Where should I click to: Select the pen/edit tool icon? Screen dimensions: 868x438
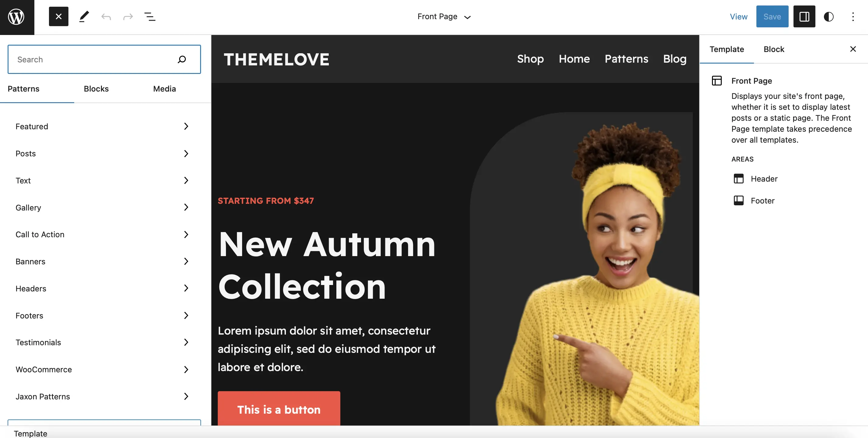83,16
